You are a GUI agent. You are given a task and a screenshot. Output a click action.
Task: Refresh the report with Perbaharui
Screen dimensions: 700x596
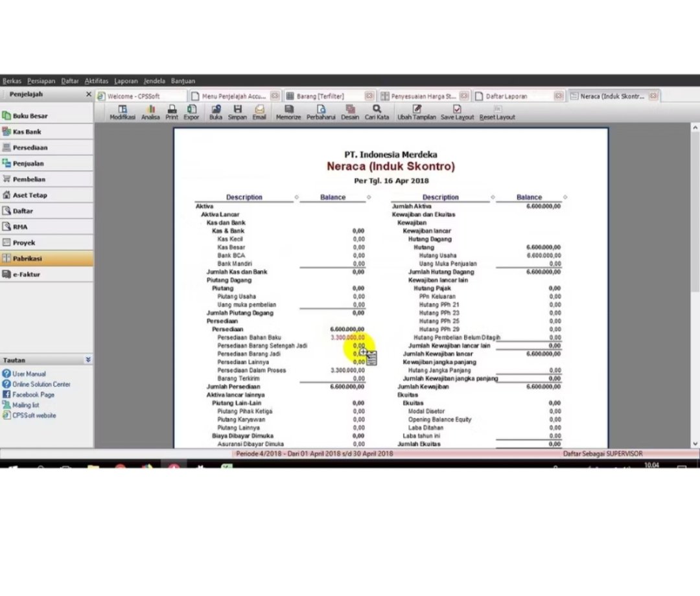click(320, 113)
